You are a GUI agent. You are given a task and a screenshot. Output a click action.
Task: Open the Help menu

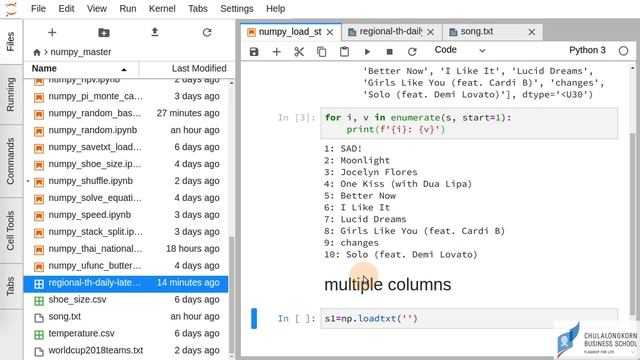(276, 9)
